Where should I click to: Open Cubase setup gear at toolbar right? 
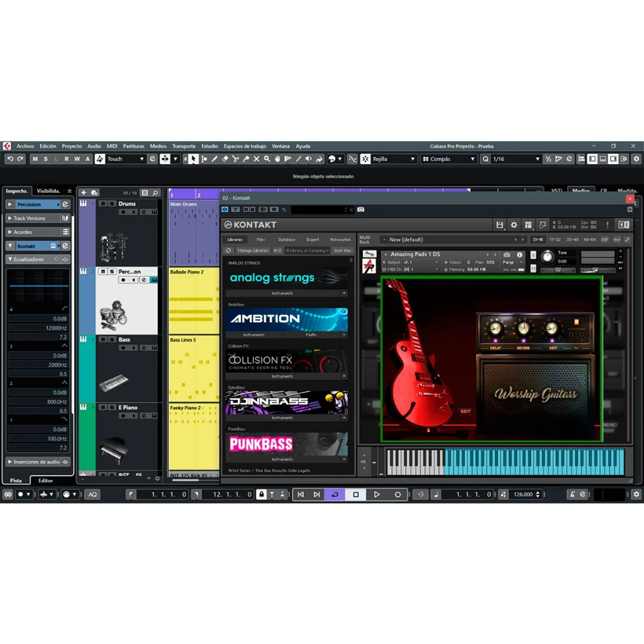click(x=636, y=159)
